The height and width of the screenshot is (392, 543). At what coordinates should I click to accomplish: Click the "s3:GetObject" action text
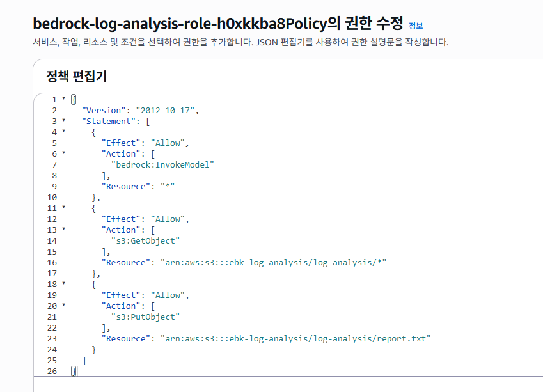pyautogui.click(x=145, y=240)
